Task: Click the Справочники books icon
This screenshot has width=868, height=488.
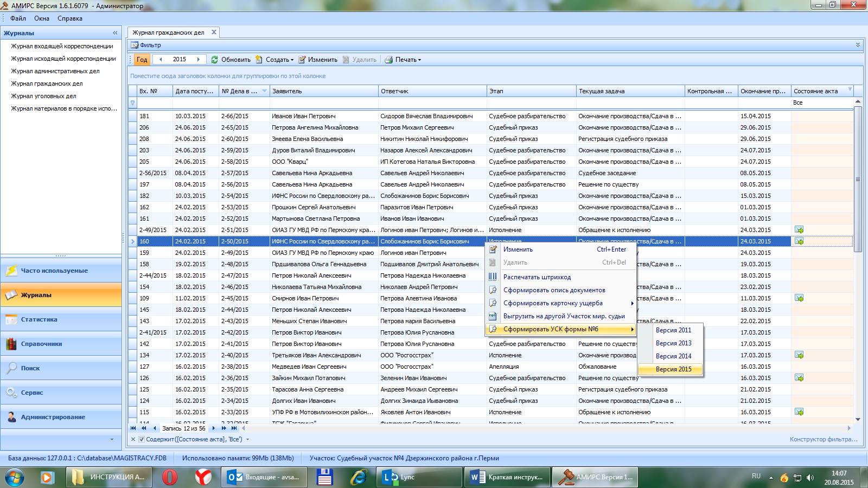Action: [11, 344]
